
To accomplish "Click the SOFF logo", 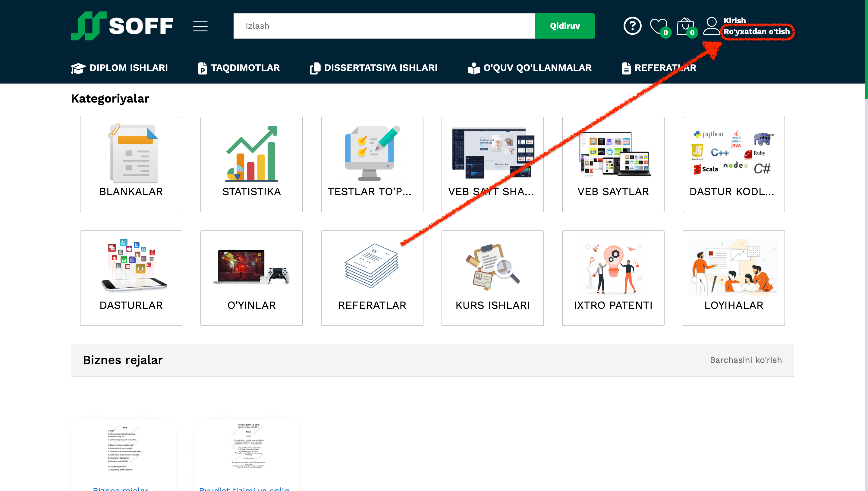I will coord(122,26).
